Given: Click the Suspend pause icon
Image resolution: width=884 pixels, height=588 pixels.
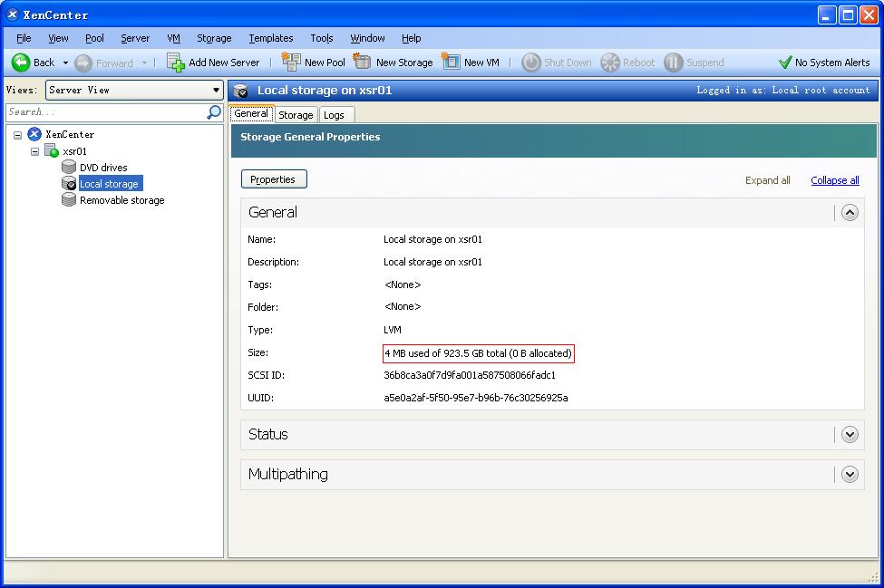Looking at the screenshot, I should click(673, 63).
